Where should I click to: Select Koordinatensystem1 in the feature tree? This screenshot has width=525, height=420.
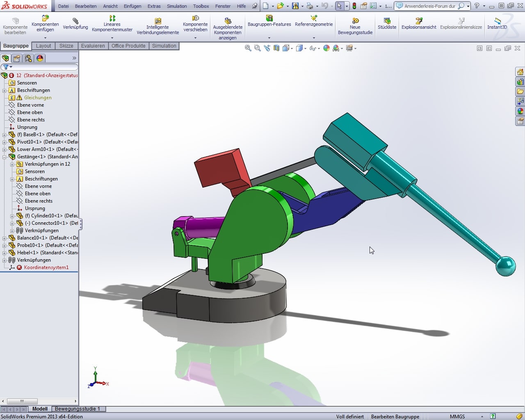(x=46, y=267)
